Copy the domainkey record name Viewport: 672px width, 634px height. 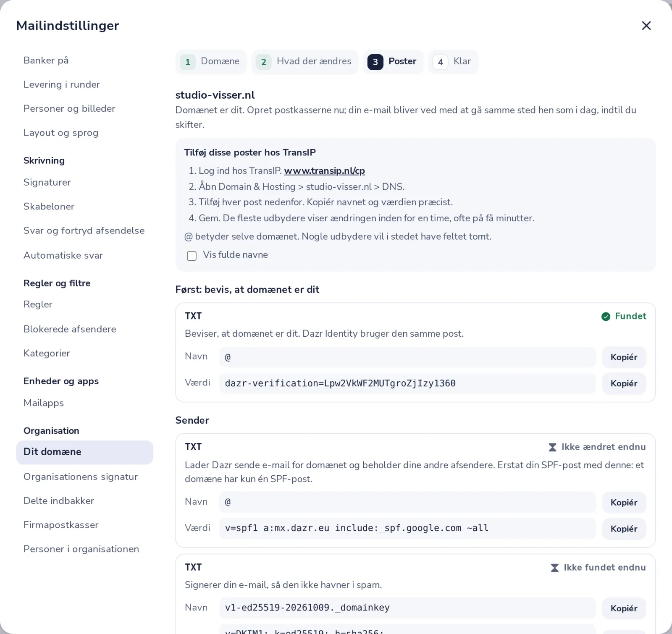(624, 608)
